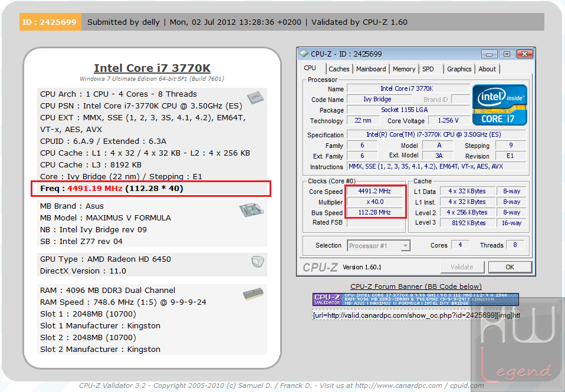Click the Slot 1 Manufacturer Kingston line
565x392 pixels.
pyautogui.click(x=100, y=326)
